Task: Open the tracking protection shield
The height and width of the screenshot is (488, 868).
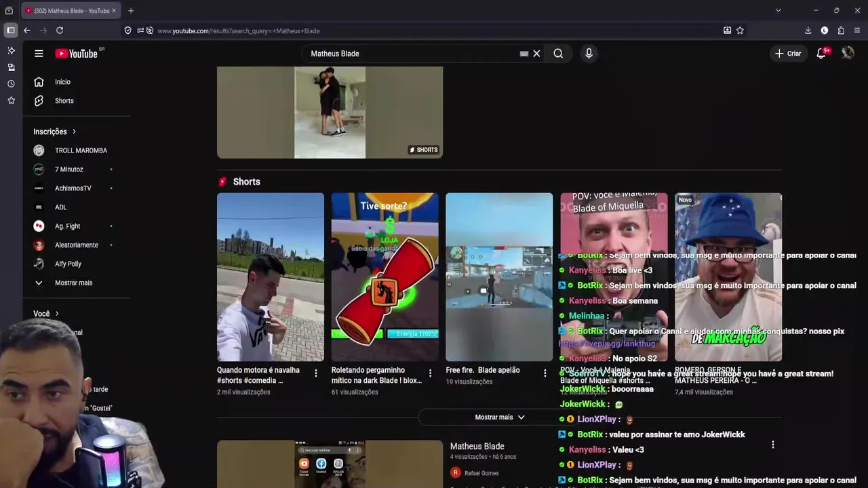Action: (127, 30)
